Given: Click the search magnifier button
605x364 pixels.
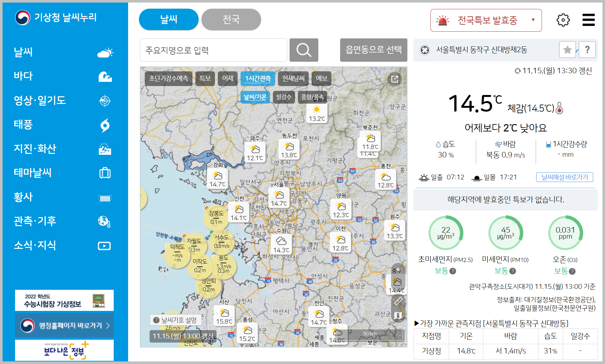Looking at the screenshot, I should pyautogui.click(x=304, y=50).
